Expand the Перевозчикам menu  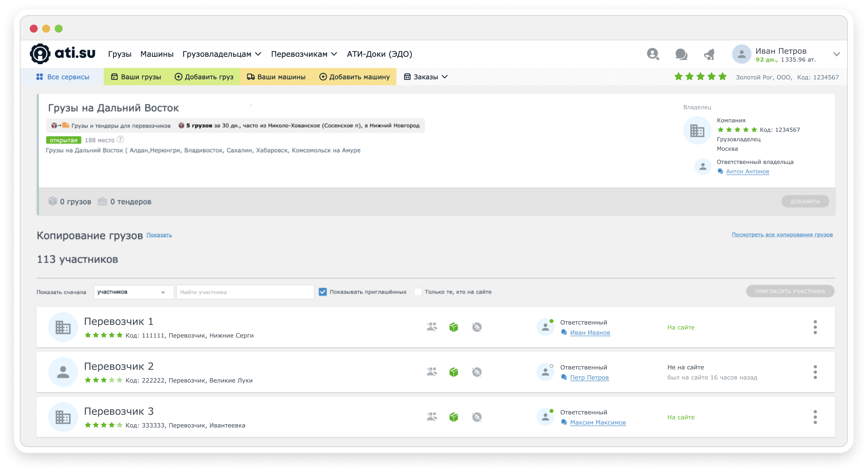304,54
